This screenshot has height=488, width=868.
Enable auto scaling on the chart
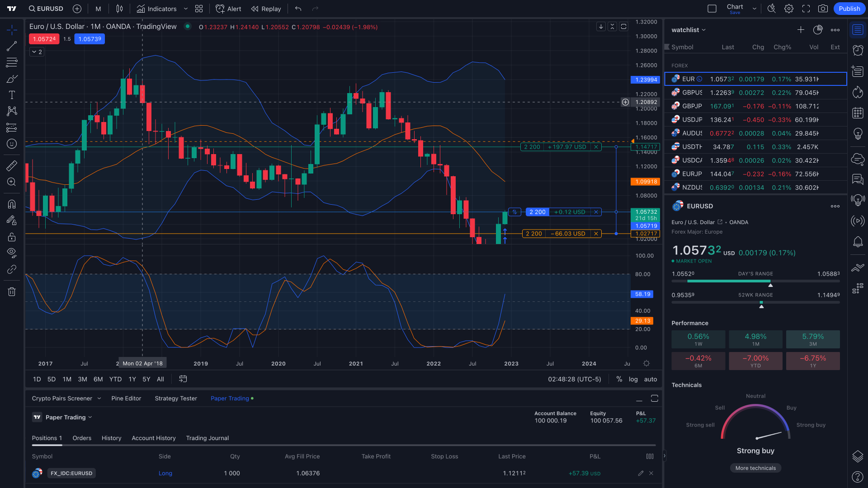(650, 379)
